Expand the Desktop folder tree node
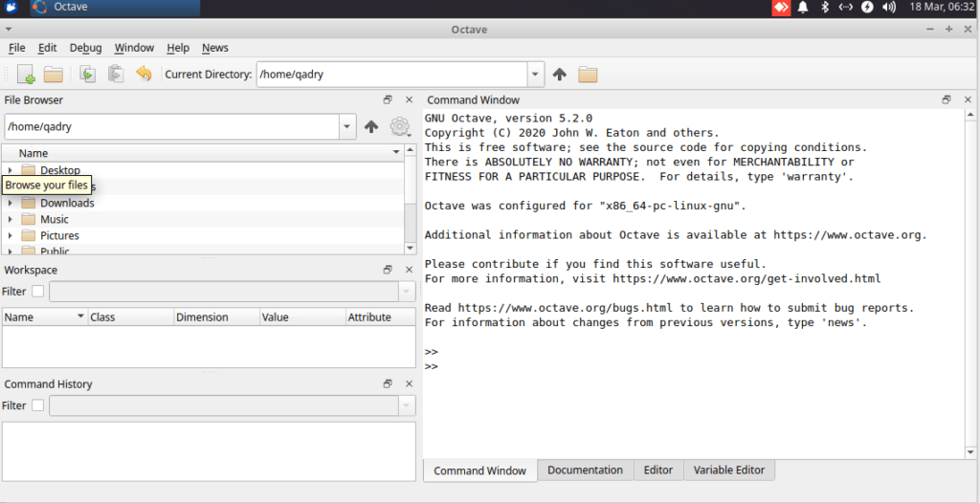The image size is (980, 503). (10, 170)
